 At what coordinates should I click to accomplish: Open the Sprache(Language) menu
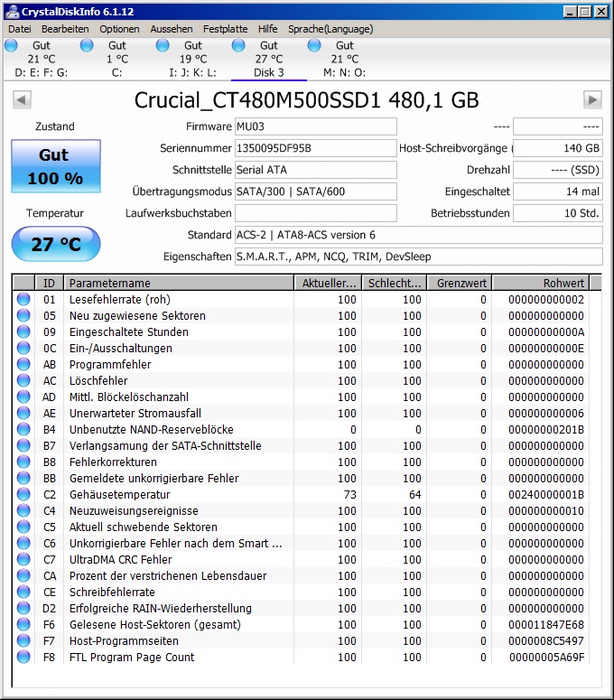click(x=330, y=29)
